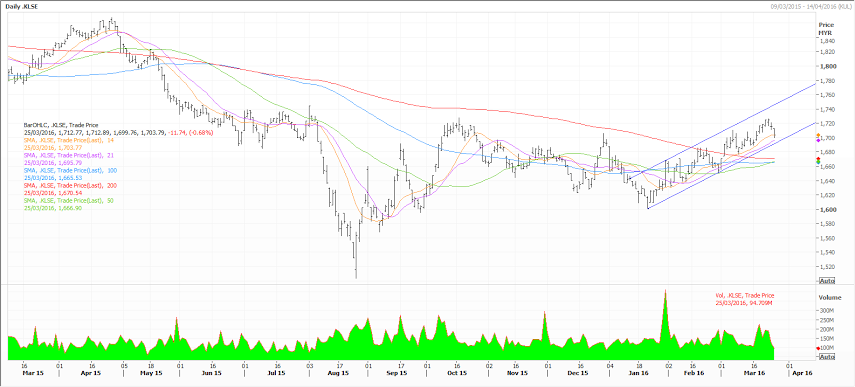Click the 'Dec 15' month label on time axis
The height and width of the screenshot is (387, 855).
(577, 373)
